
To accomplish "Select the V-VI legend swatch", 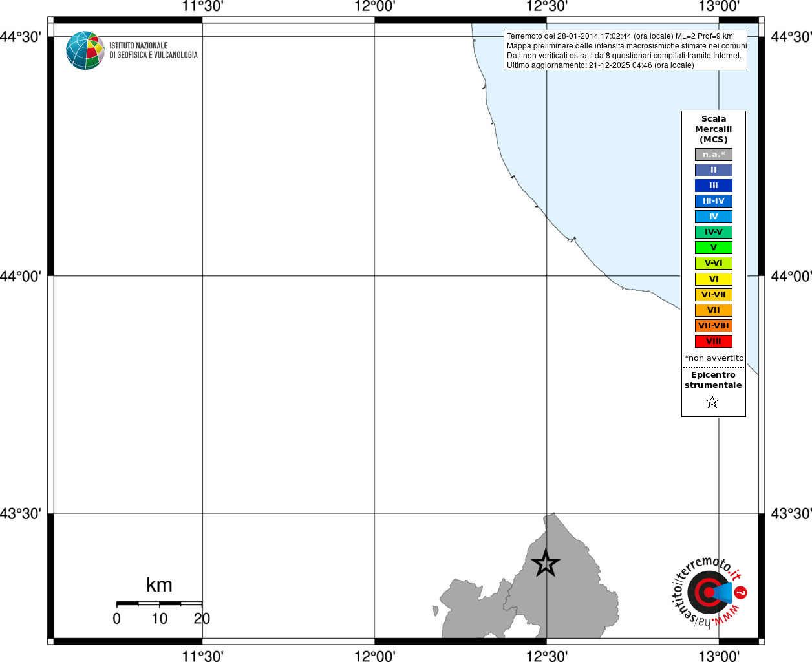I will click(714, 263).
